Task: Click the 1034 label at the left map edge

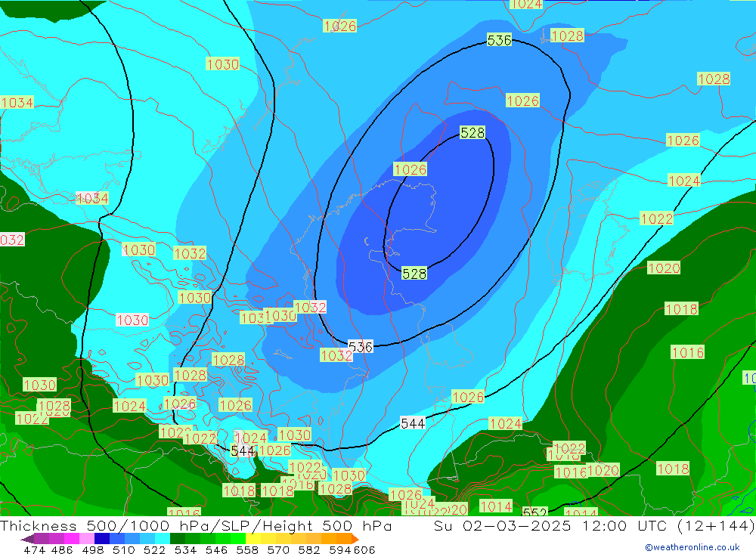Action: [x=17, y=102]
